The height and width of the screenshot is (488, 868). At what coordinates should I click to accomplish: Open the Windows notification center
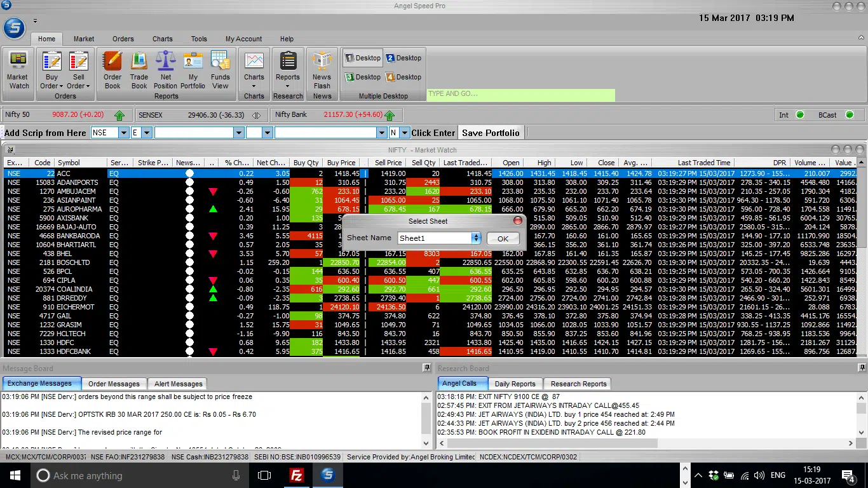point(848,475)
